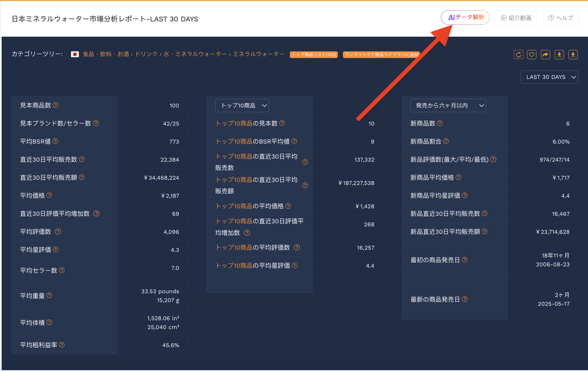This screenshot has width=588, height=371.
Task: Click the 45.6% gross margin value
Action: [x=171, y=345]
